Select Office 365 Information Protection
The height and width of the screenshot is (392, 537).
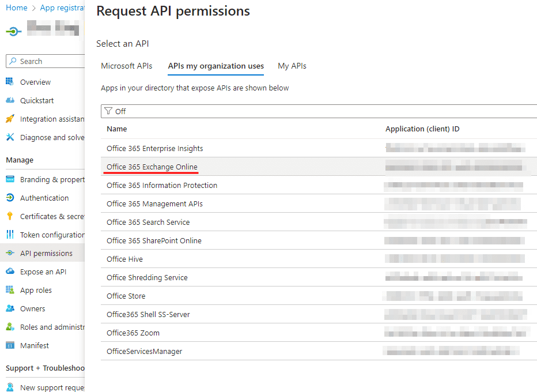click(319, 186)
